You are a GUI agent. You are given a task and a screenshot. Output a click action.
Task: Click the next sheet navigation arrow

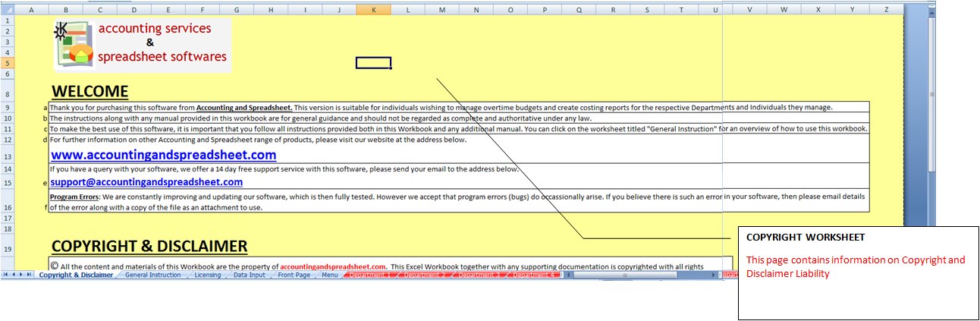pos(21,275)
